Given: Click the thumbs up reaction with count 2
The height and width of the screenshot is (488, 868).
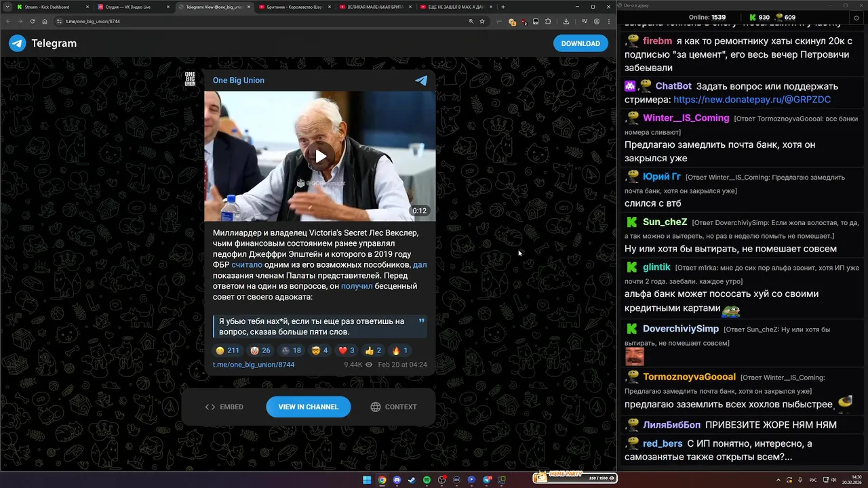Looking at the screenshot, I should pos(373,350).
